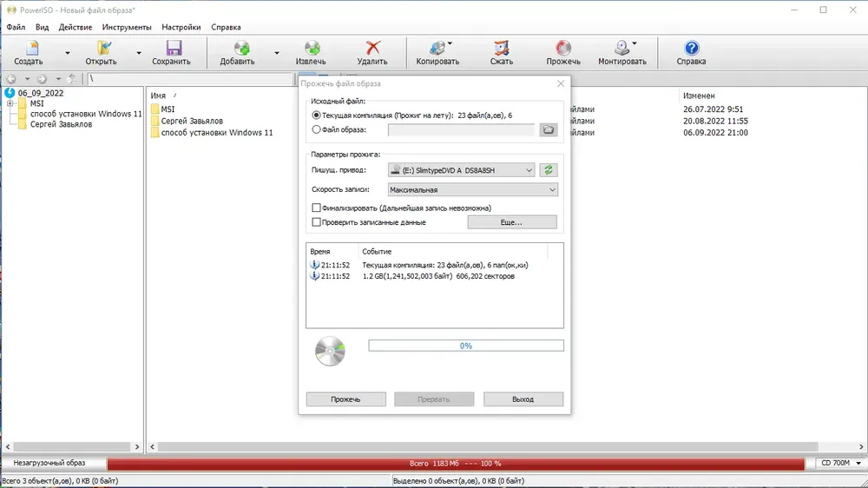Open Скорость записи dropdown
The height and width of the screenshot is (488, 868).
pyautogui.click(x=473, y=189)
